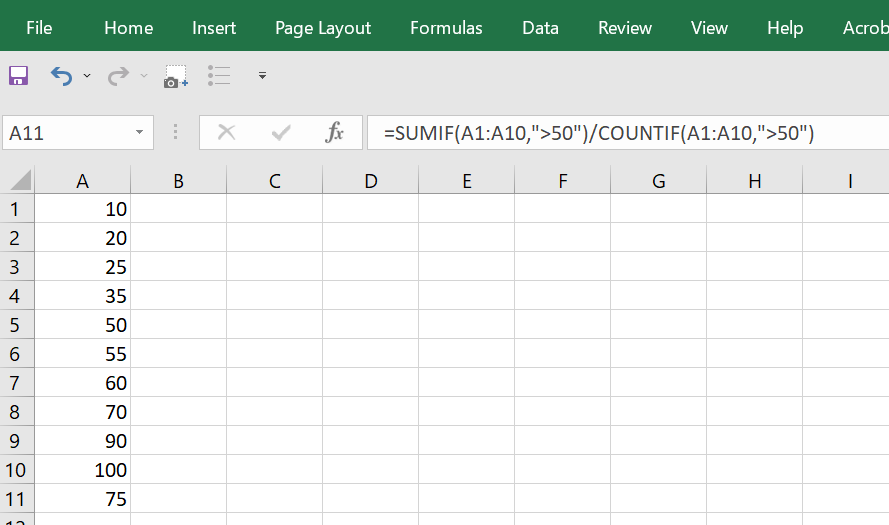Screen dimensions: 889x525
Task: Click cell containing 25
Action: (x=82, y=266)
